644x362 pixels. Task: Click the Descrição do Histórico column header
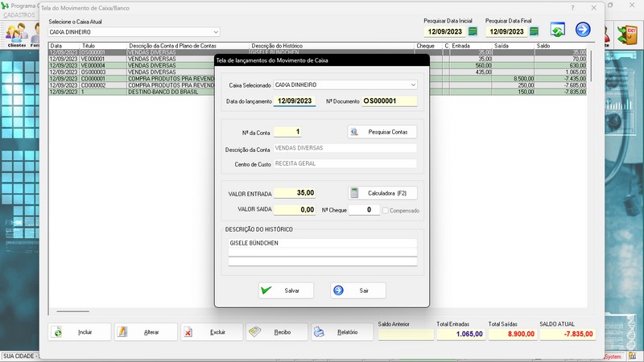tap(332, 46)
